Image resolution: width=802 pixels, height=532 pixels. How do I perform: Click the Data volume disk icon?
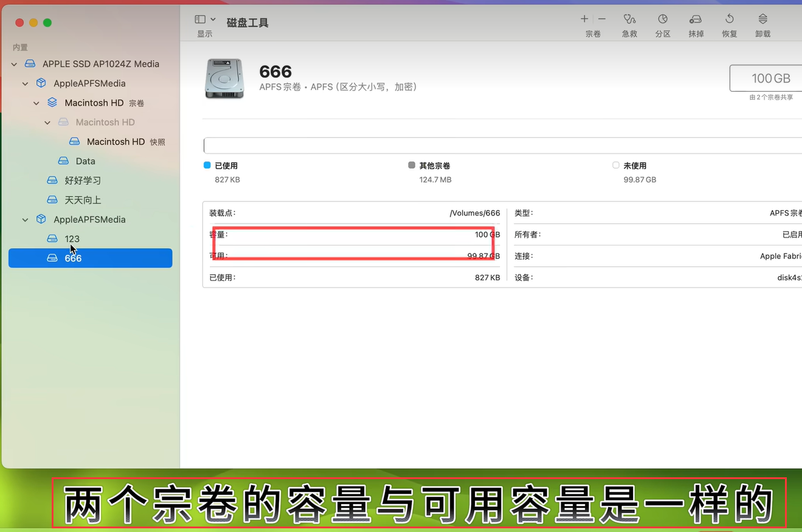point(63,161)
